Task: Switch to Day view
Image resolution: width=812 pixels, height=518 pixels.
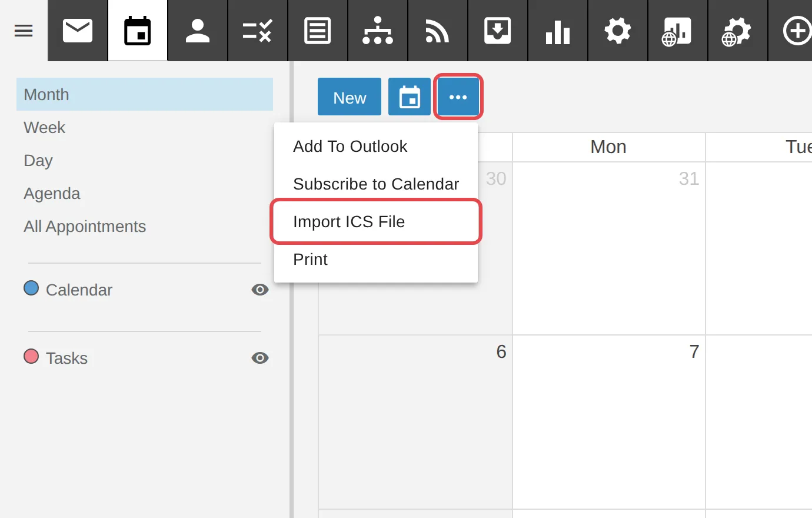Action: point(145,160)
